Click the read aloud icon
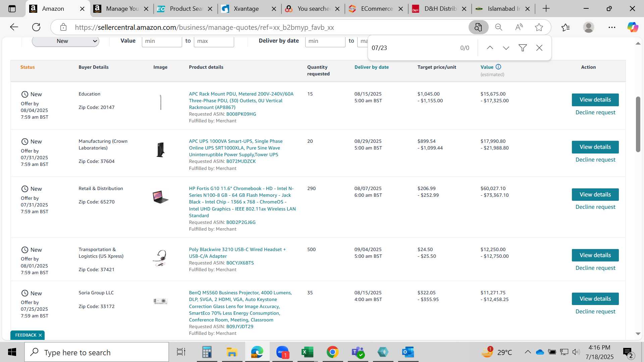This screenshot has height=362, width=644. pyautogui.click(x=519, y=27)
